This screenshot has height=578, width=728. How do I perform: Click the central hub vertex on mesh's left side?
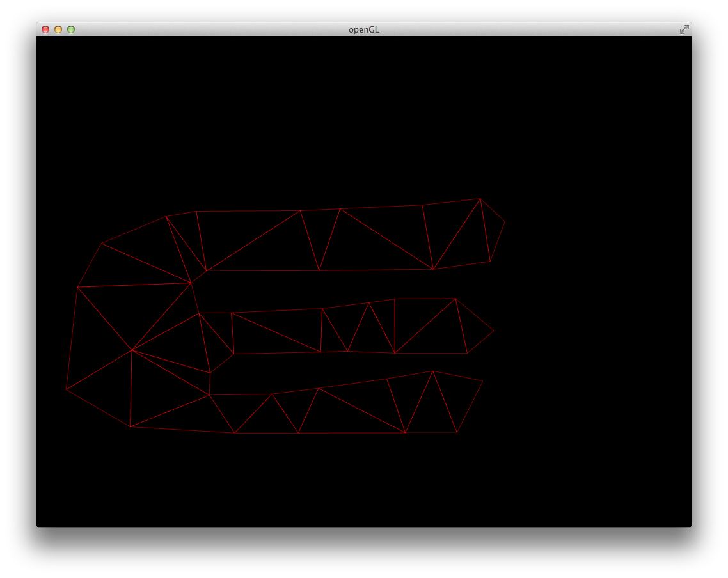[132, 350]
